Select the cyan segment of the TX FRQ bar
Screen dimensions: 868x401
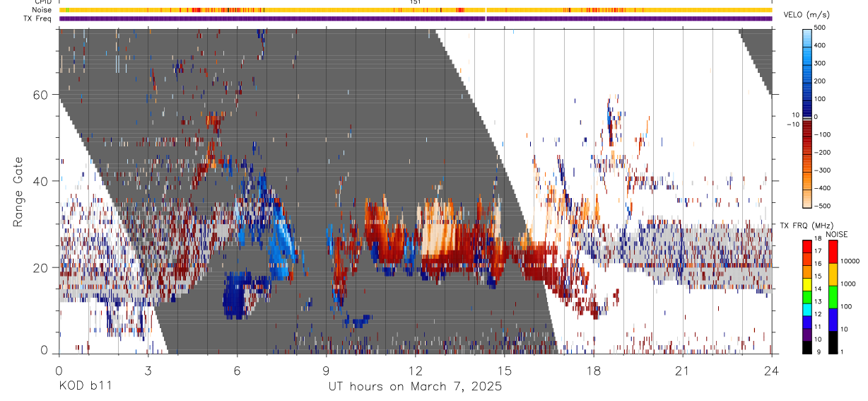tap(807, 310)
